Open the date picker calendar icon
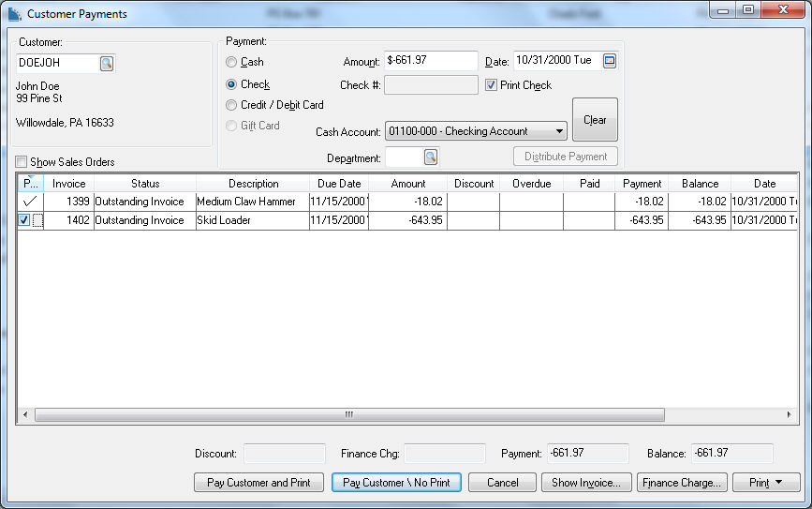Screen dimensions: 812x509 click(x=610, y=61)
